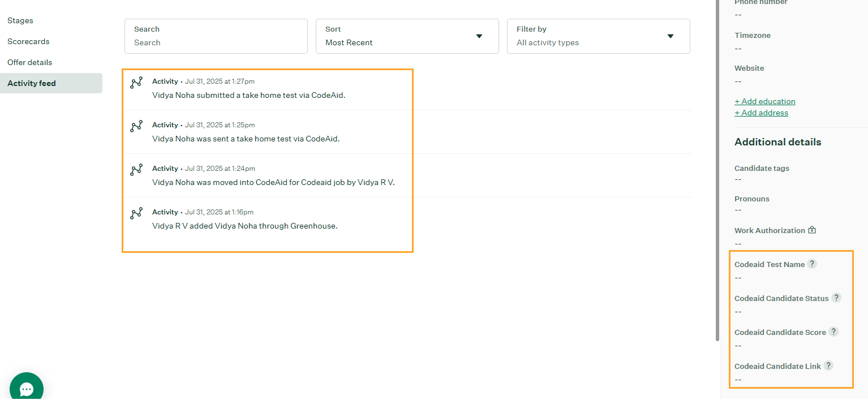The height and width of the screenshot is (400, 868).
Task: Open the Filter by activity types dropdown
Action: click(x=599, y=36)
